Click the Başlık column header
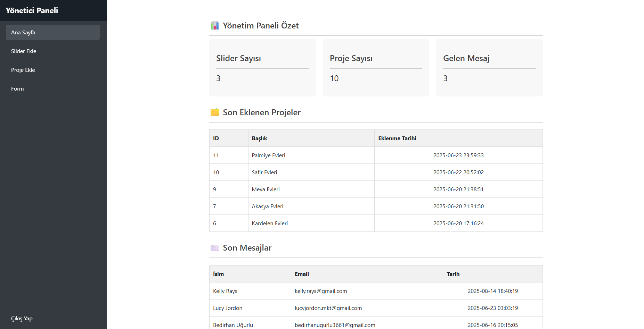This screenshot has width=644, height=329. 259,138
